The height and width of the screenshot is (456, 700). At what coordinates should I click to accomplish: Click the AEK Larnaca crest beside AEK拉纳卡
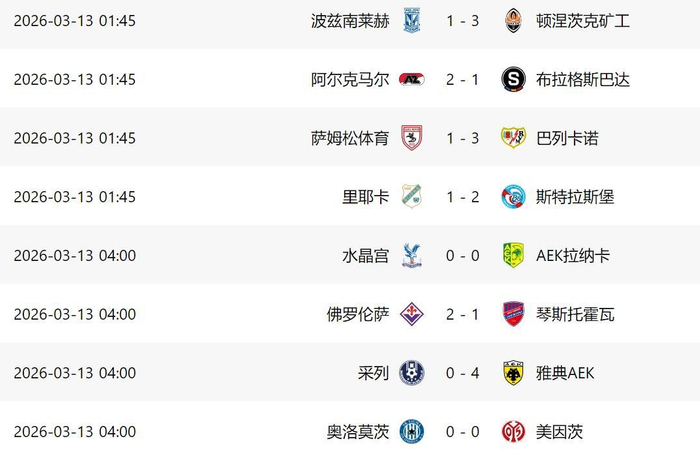click(x=513, y=256)
